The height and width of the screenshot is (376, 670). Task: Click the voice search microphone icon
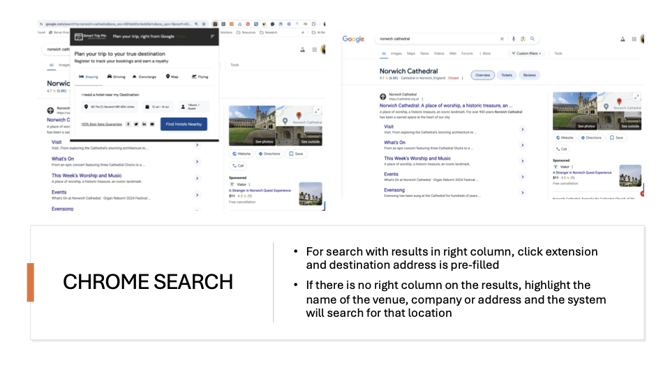click(514, 39)
